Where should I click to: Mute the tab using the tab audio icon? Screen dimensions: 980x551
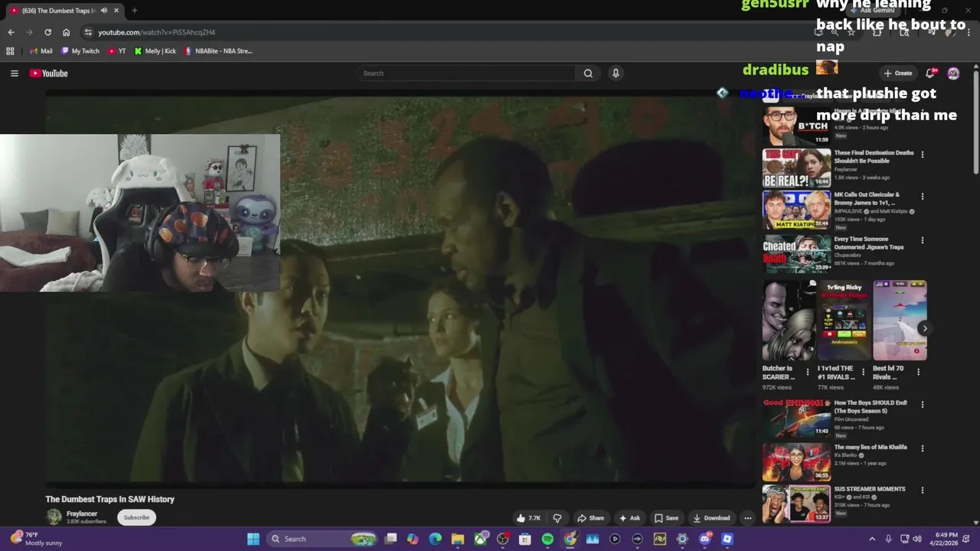click(x=104, y=11)
